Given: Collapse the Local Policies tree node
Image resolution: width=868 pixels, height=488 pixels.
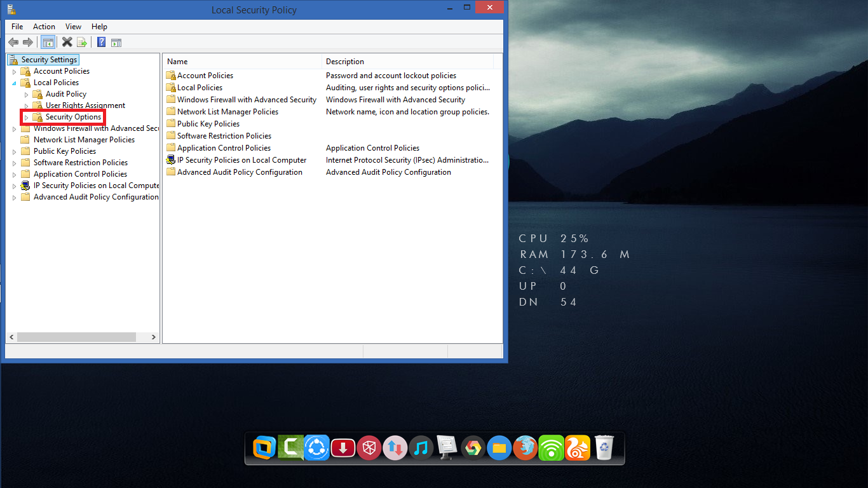Looking at the screenshot, I should coord(15,83).
